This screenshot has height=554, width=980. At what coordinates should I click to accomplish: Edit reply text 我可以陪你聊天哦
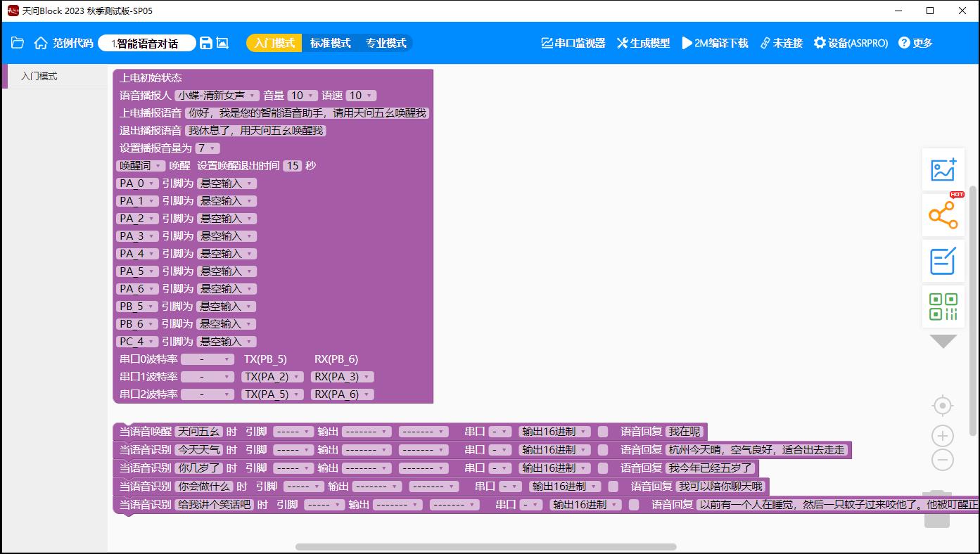tap(720, 486)
